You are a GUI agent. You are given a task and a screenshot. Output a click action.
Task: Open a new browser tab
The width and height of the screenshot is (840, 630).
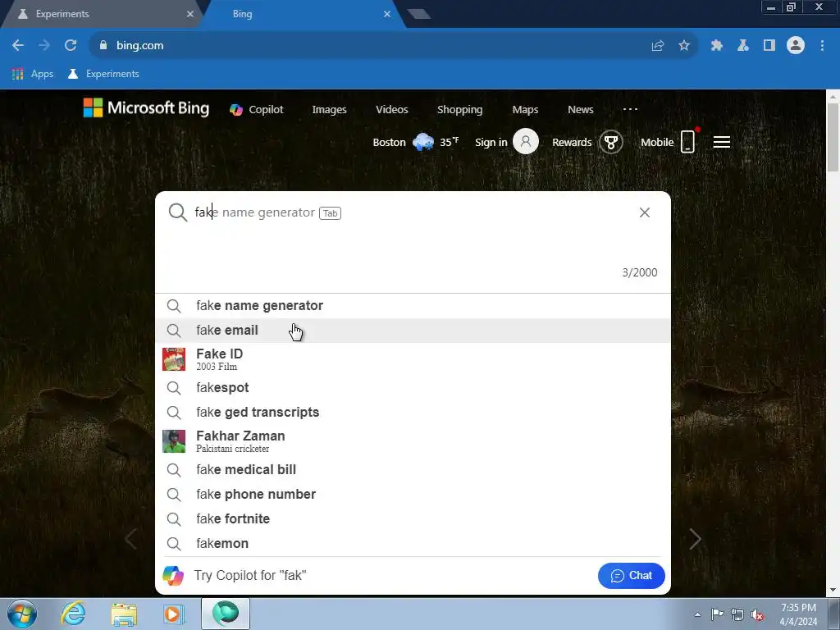419,14
